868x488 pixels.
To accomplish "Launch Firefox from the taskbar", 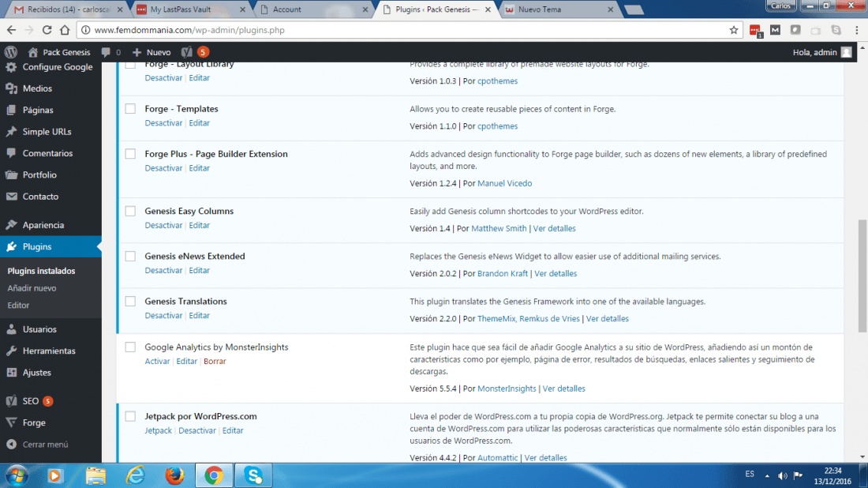I will pyautogui.click(x=174, y=475).
